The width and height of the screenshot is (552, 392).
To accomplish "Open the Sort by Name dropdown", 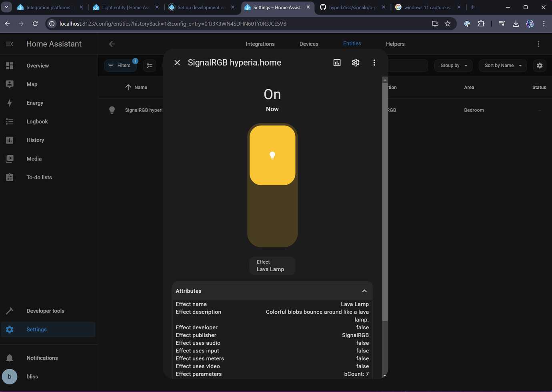I will point(502,65).
